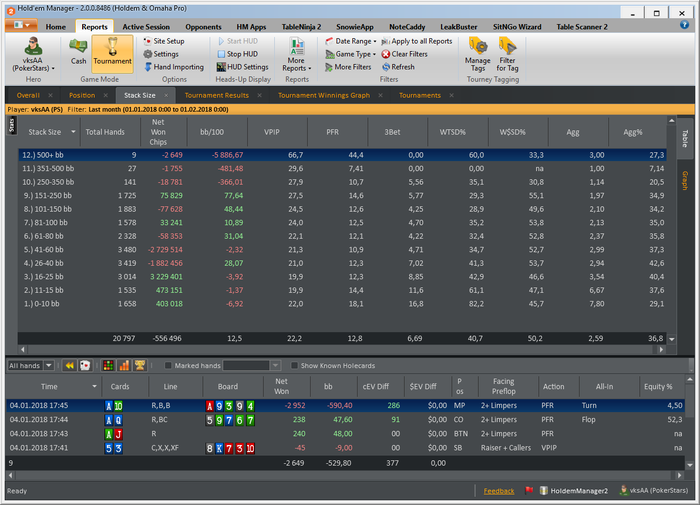Open HUD Settings
The image size is (700, 505).
tap(242, 67)
